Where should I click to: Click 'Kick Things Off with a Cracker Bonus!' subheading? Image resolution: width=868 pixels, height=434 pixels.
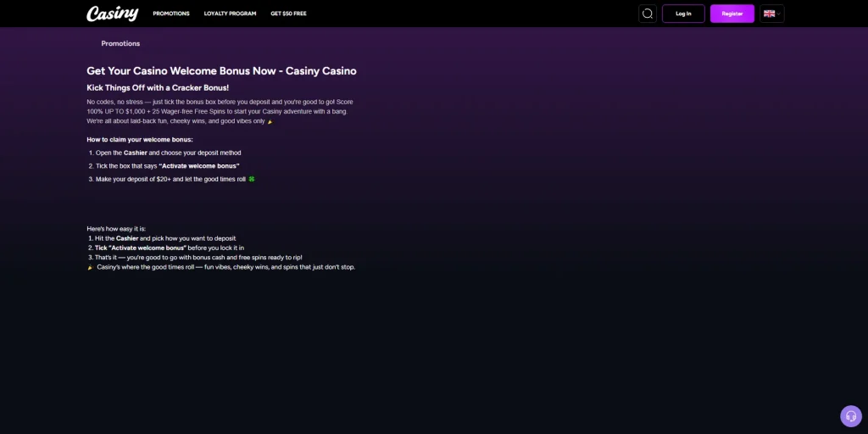click(158, 87)
